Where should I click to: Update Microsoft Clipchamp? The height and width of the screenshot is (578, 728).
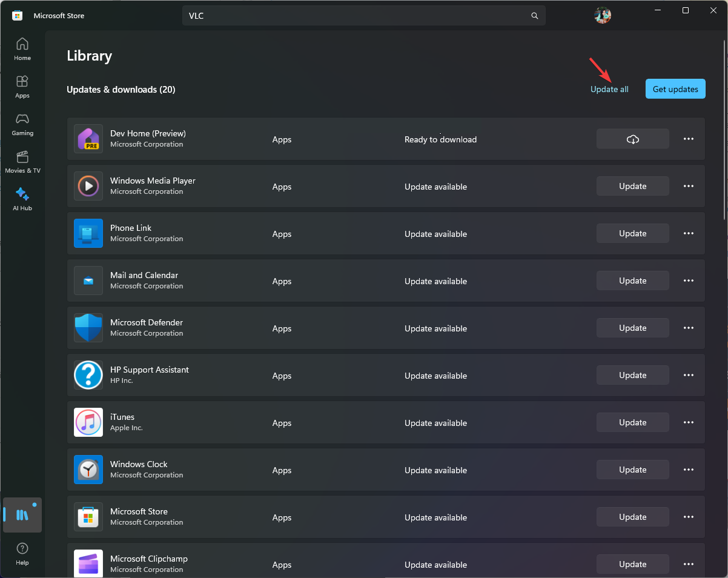pyautogui.click(x=633, y=564)
